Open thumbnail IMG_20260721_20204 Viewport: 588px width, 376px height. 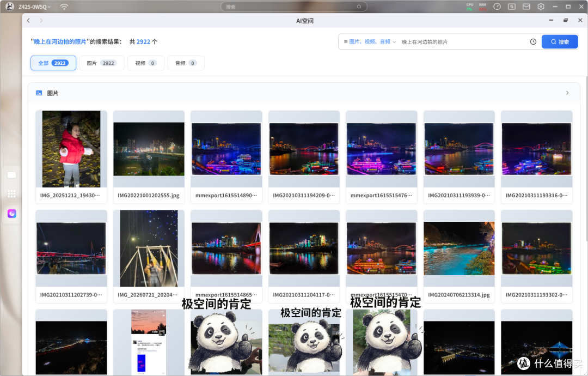pyautogui.click(x=149, y=248)
